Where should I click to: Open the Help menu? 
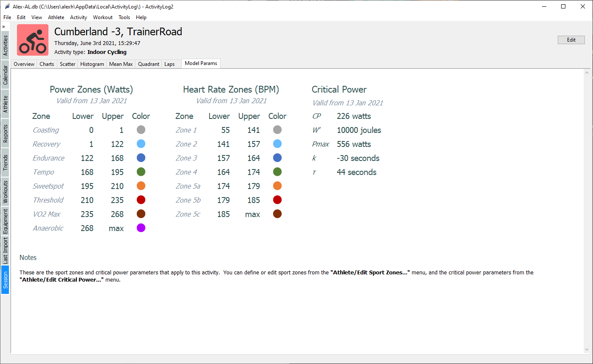pos(141,17)
